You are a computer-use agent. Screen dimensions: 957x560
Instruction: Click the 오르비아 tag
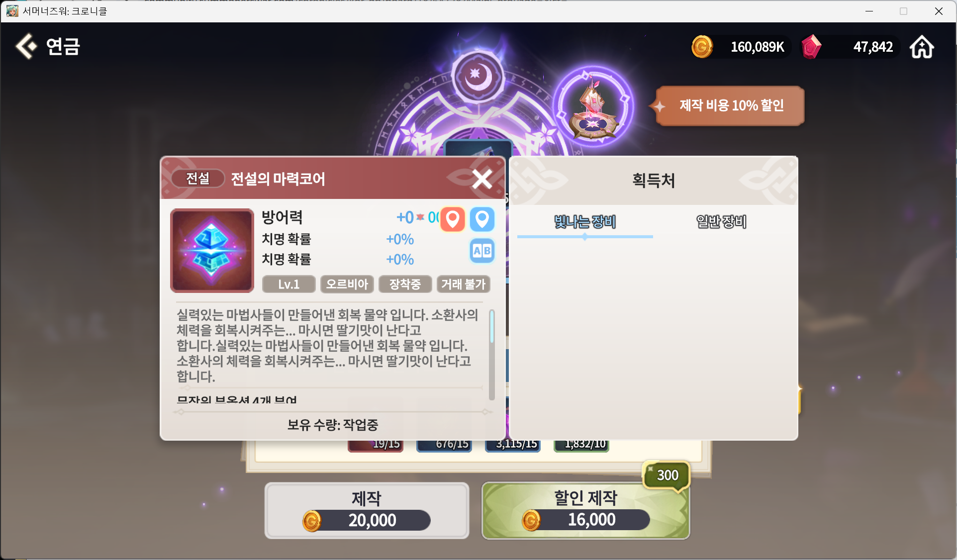347,284
